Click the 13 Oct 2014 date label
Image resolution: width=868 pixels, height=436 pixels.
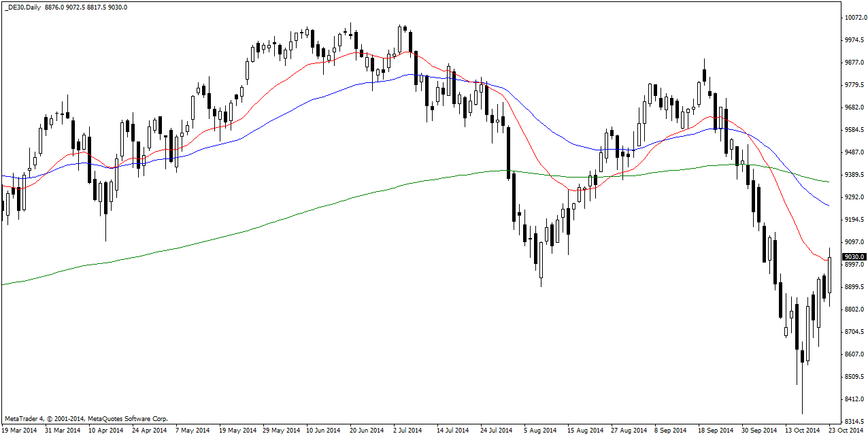(x=803, y=431)
